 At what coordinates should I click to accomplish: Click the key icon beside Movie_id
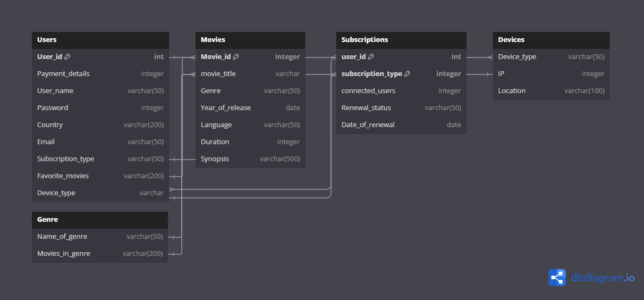(236, 57)
